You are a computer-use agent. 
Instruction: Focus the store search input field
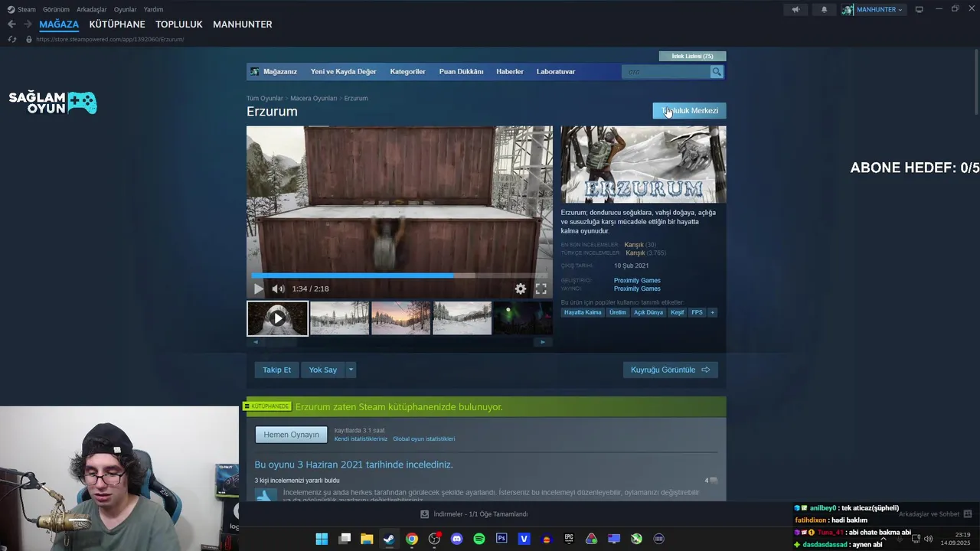pyautogui.click(x=666, y=71)
